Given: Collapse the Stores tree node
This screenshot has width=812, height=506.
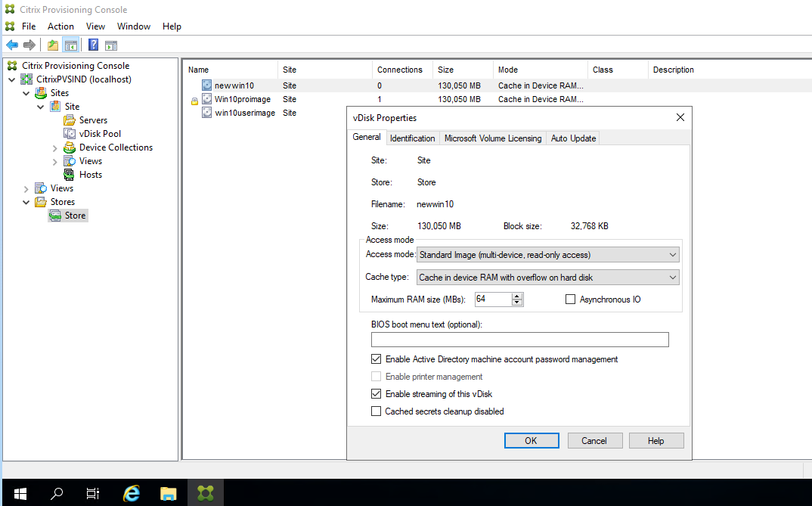Looking at the screenshot, I should point(26,202).
